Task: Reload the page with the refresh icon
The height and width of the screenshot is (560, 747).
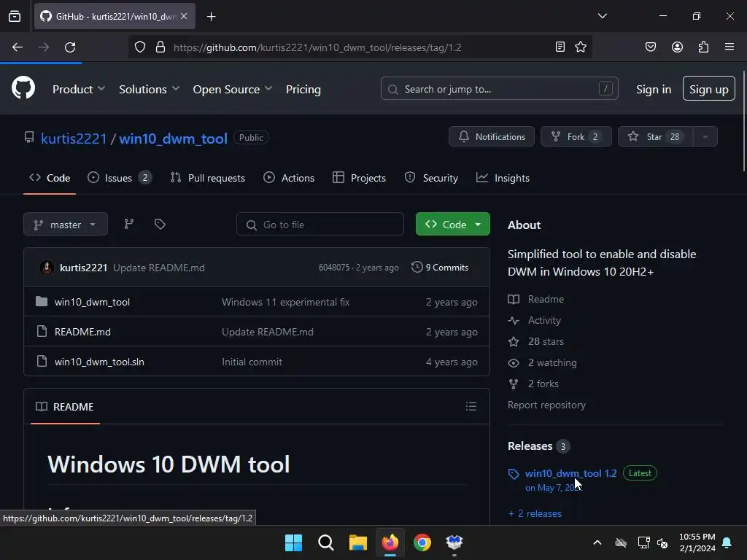Action: coord(70,47)
